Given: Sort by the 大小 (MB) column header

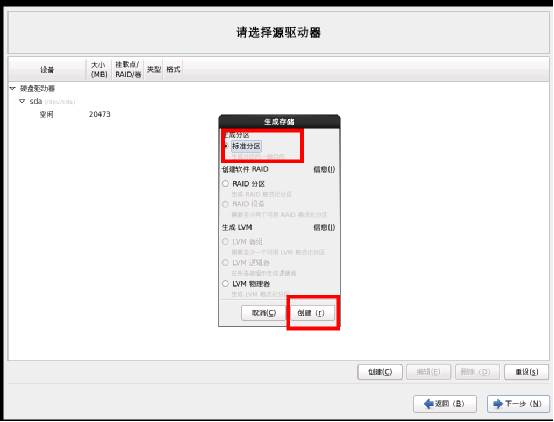Looking at the screenshot, I should [99, 70].
